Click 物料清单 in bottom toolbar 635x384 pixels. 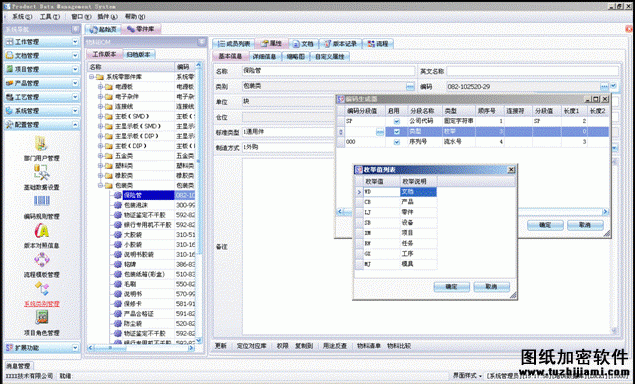(x=369, y=346)
